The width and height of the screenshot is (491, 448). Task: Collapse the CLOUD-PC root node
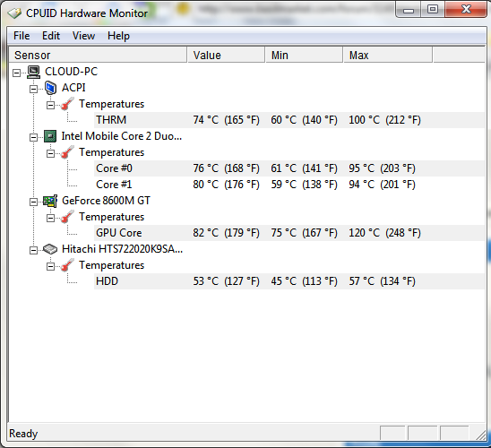coord(17,73)
